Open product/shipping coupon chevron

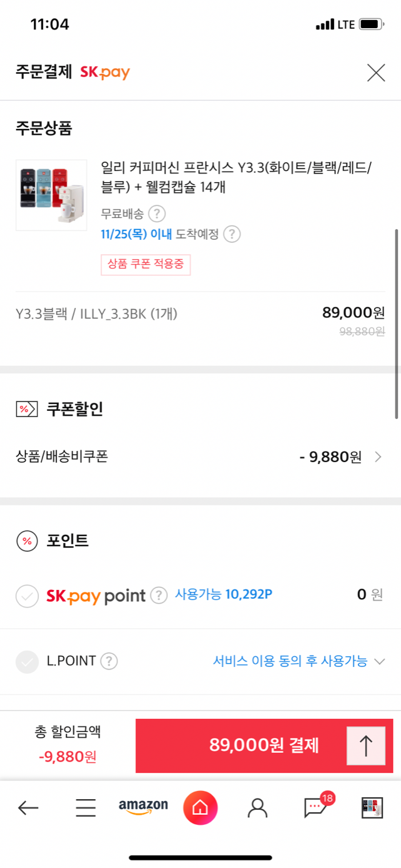point(378,457)
